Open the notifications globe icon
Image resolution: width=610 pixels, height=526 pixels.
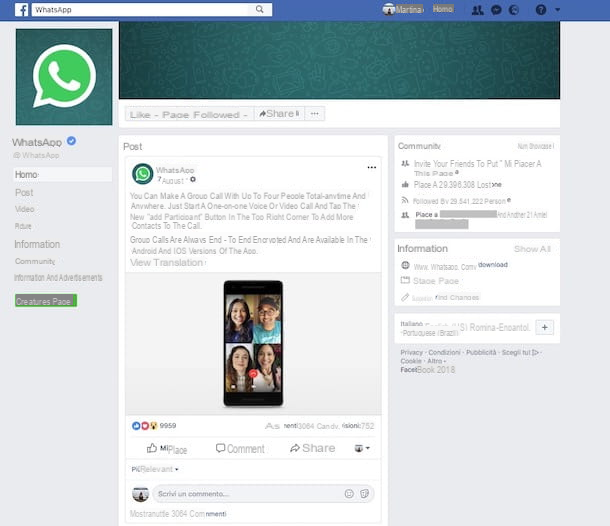click(x=514, y=10)
